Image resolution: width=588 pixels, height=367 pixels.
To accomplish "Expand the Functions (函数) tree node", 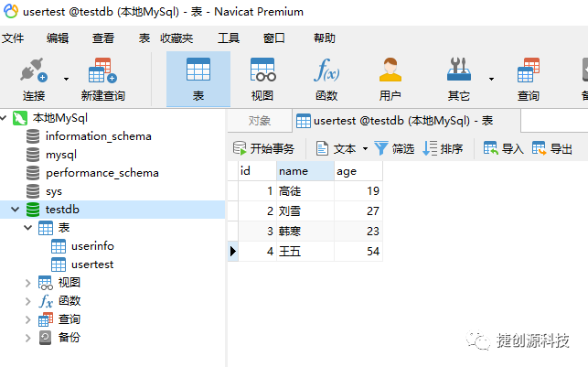I will click(x=28, y=301).
